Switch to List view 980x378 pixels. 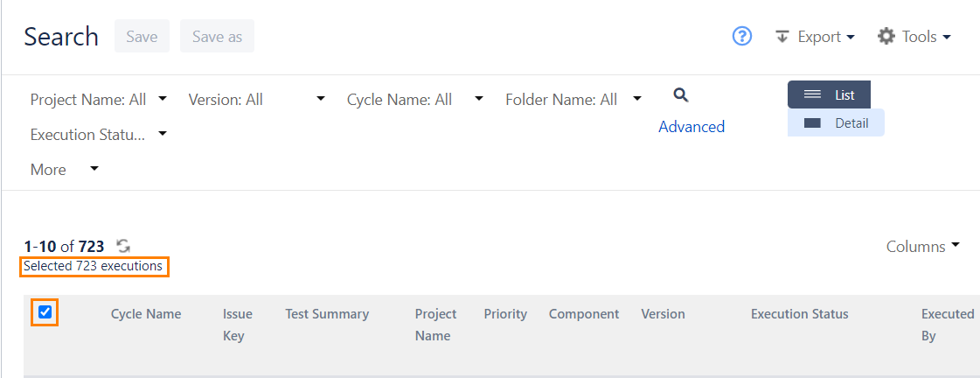coord(829,94)
